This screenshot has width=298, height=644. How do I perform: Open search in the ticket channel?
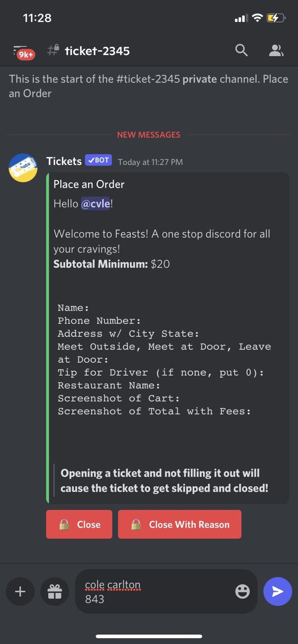point(241,50)
